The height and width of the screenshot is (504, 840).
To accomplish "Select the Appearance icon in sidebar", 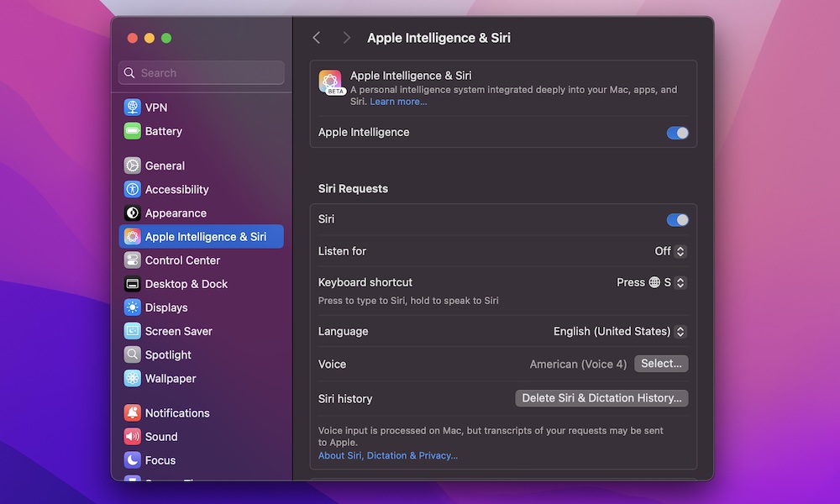I will coord(134,213).
